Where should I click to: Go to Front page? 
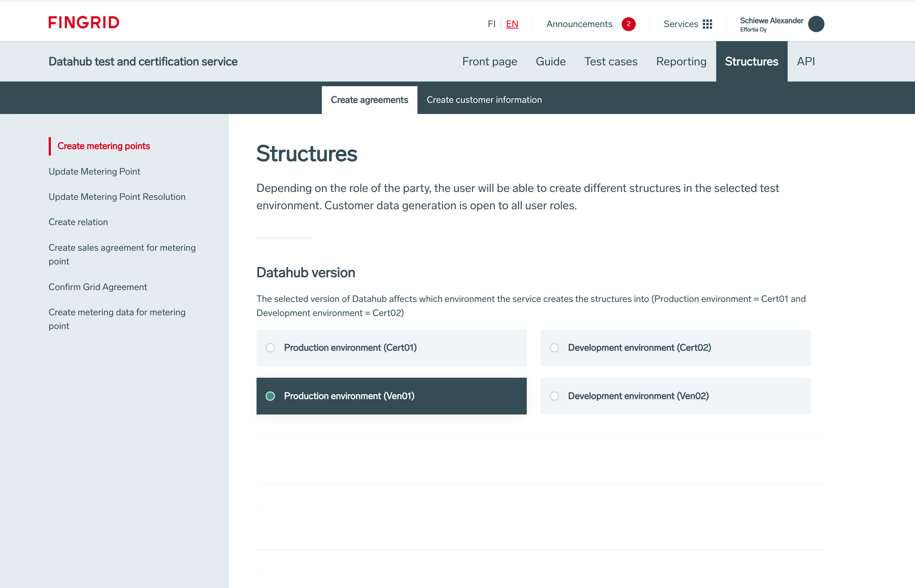click(490, 61)
